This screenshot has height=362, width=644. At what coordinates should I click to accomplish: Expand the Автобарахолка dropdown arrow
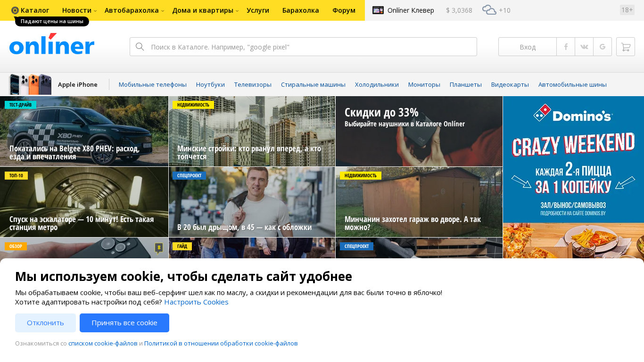163,11
